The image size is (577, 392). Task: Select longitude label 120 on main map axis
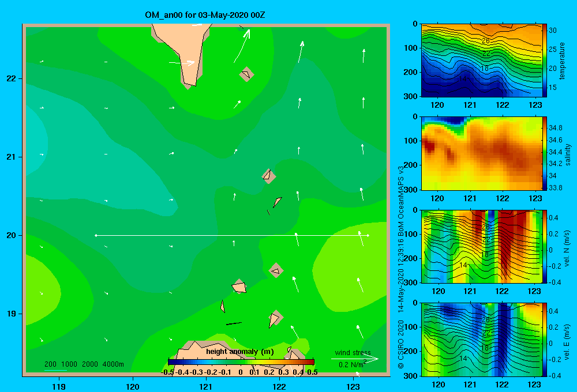click(x=133, y=386)
